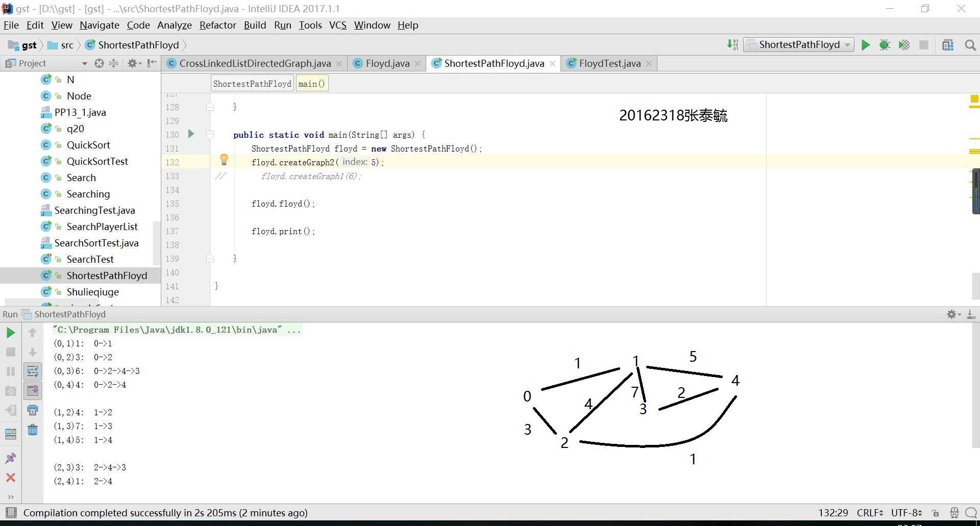Image resolution: width=980 pixels, height=526 pixels.
Task: Click the fold marker at line 128
Action: tap(210, 107)
